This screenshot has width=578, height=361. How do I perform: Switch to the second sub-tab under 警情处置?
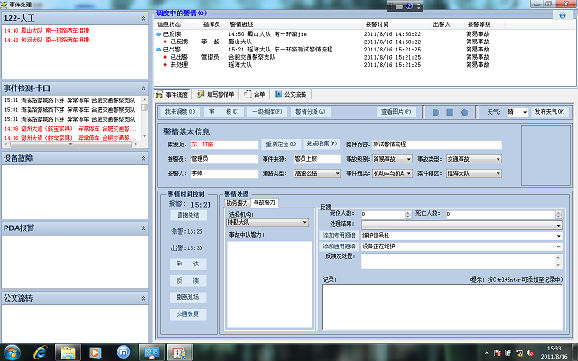point(265,203)
